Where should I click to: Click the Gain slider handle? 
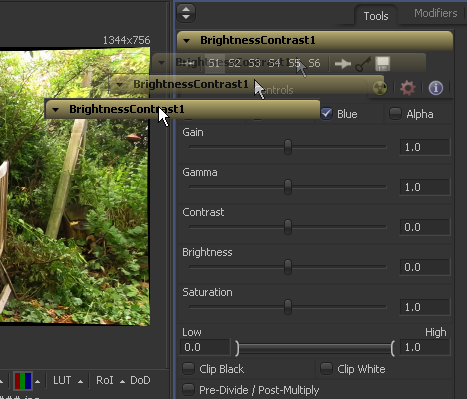(288, 147)
